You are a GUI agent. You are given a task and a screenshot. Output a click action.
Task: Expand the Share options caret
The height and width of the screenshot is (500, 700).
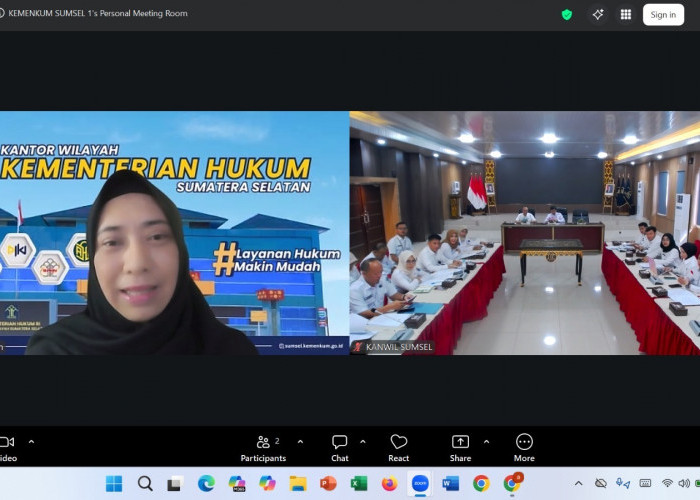coord(487,442)
